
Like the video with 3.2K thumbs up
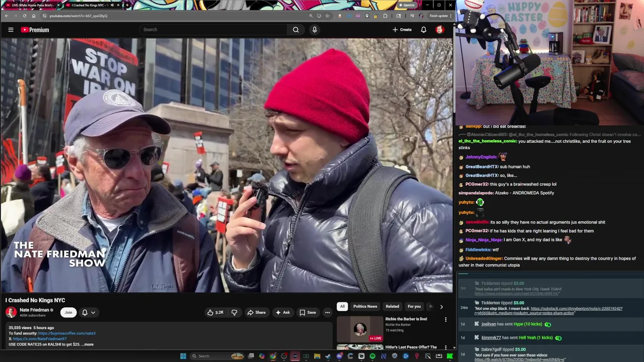click(215, 313)
